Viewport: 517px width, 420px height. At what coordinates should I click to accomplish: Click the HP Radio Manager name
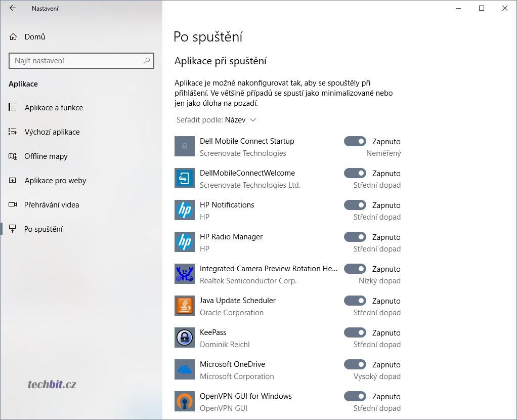click(x=231, y=236)
